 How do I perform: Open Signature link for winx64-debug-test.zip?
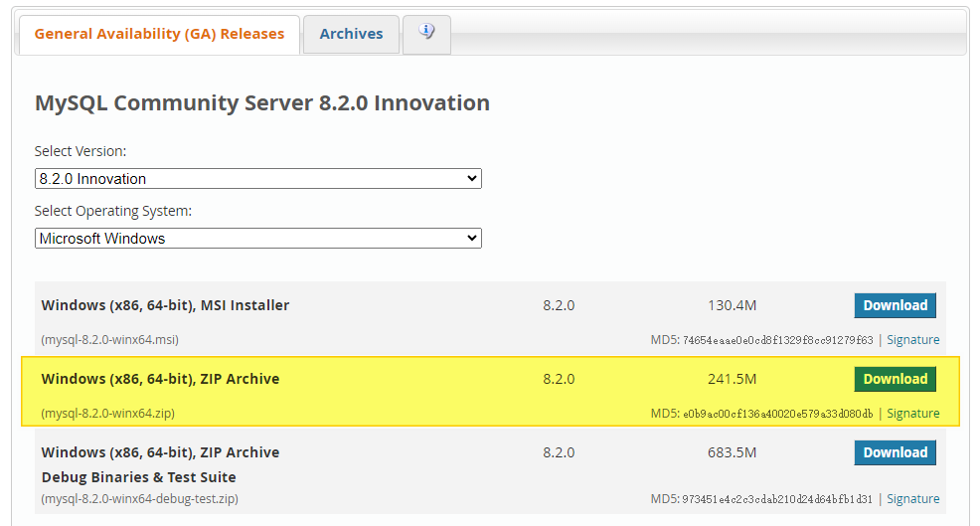click(913, 499)
